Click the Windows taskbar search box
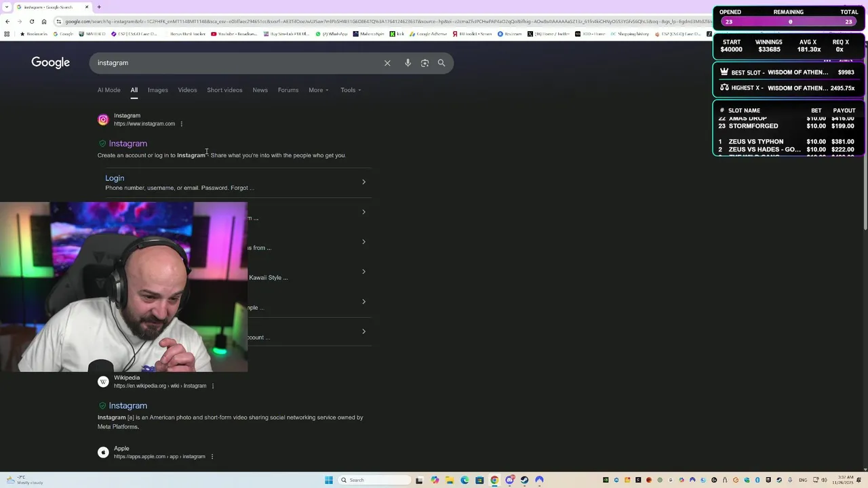This screenshot has height=488, width=868. (x=374, y=480)
